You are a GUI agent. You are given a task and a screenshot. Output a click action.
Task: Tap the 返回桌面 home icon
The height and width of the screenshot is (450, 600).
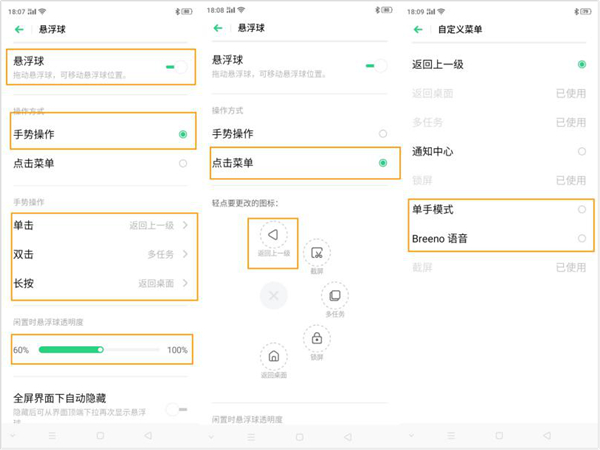coord(273,357)
